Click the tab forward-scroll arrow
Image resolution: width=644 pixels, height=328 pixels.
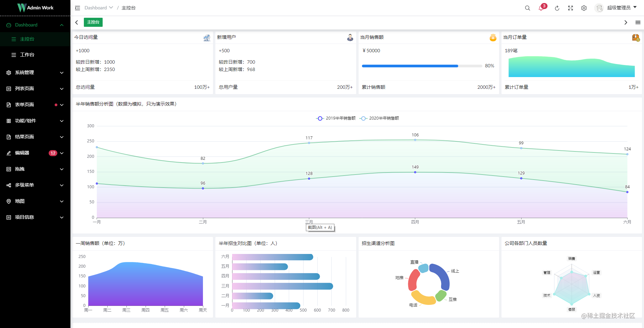(x=625, y=22)
